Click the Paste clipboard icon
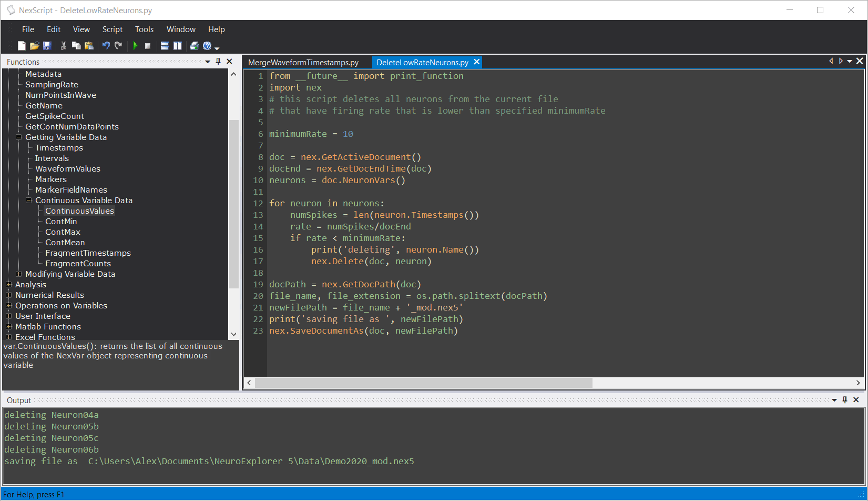 [x=89, y=46]
